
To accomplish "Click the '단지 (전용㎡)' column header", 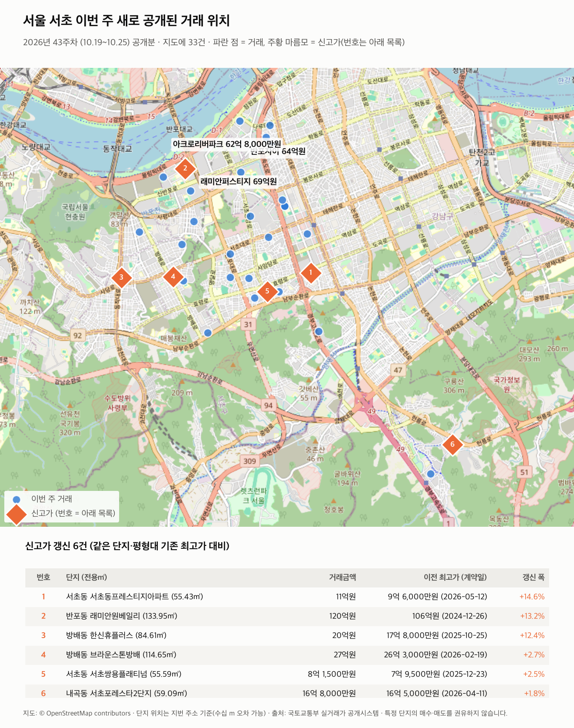I will 87,577.
